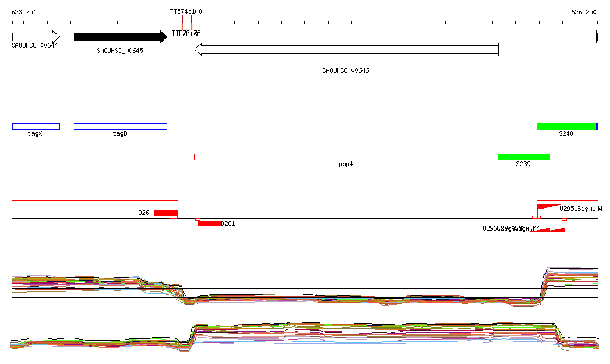The image size is (610, 364).
Task: Select the TT574:100 terminator red box
Action: coord(186,23)
